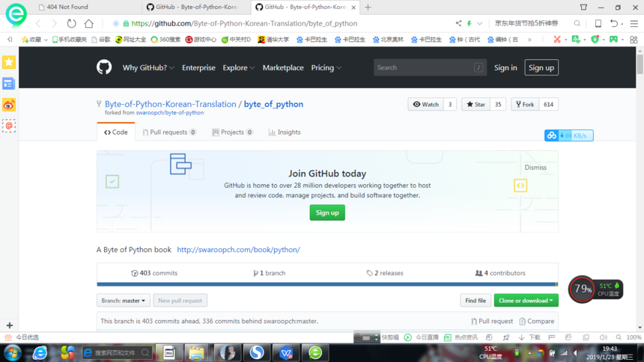Click the plus icon at the sidebar bottom
Viewport: 644px width, 362px height.
pos(10,325)
